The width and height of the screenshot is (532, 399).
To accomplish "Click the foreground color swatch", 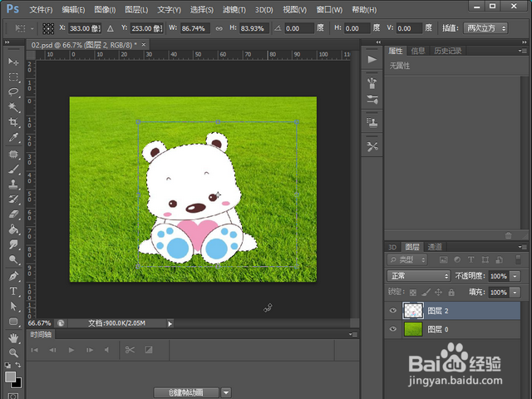I will tap(10, 377).
